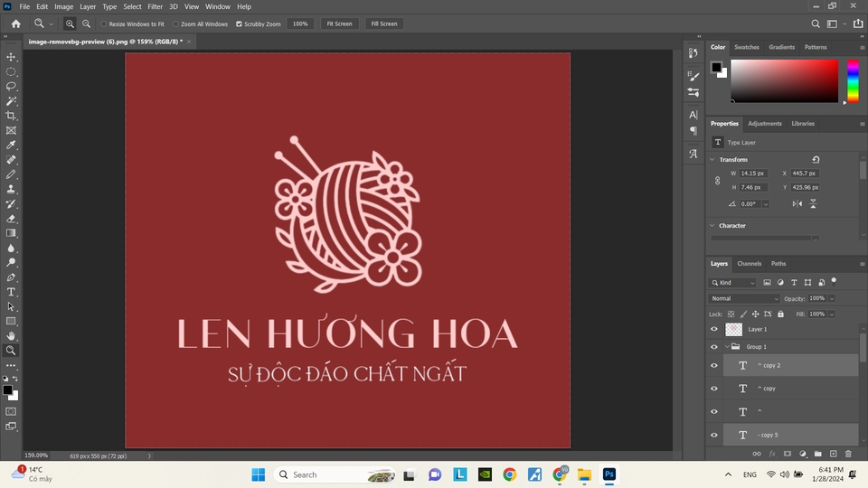Select the Dodge tool

point(11,262)
